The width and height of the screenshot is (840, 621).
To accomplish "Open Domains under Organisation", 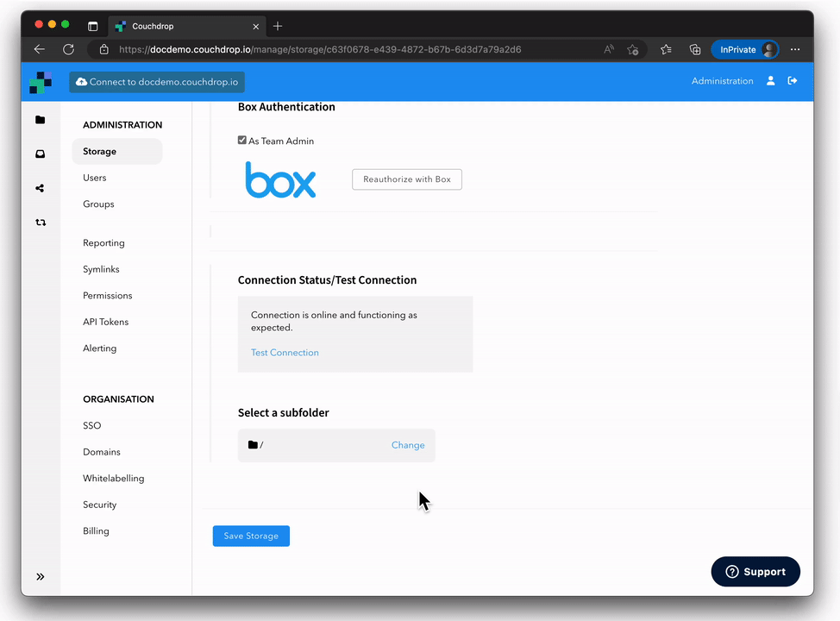I will point(102,452).
